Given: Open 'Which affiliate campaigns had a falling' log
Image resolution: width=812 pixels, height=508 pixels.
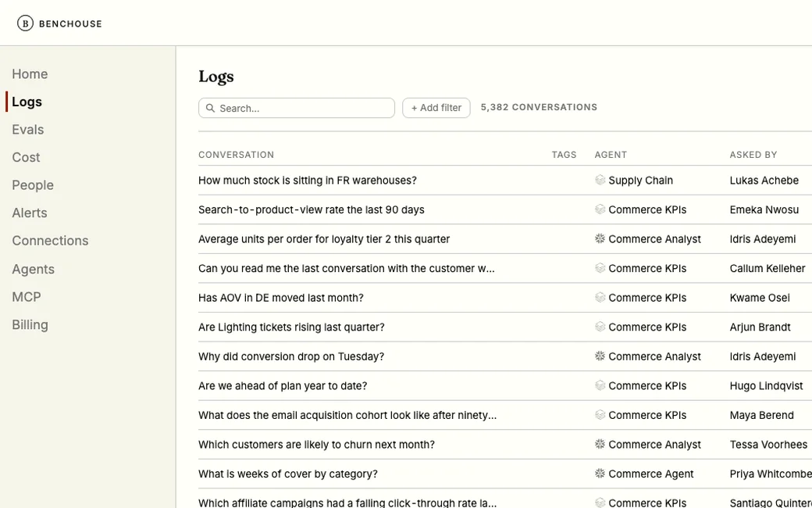Looking at the screenshot, I should (347, 503).
